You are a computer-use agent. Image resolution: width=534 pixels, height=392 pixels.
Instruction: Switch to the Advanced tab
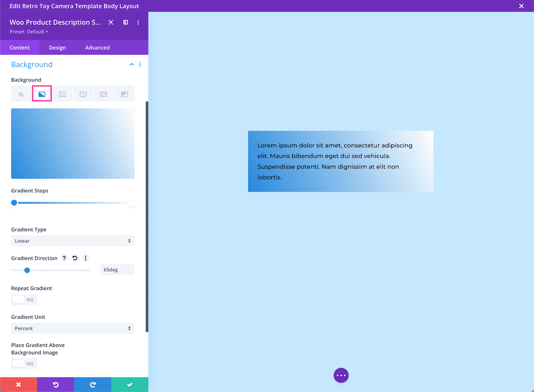97,47
